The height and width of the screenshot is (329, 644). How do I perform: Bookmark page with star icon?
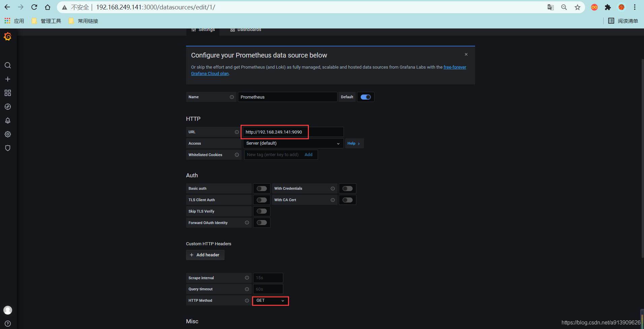coord(578,7)
